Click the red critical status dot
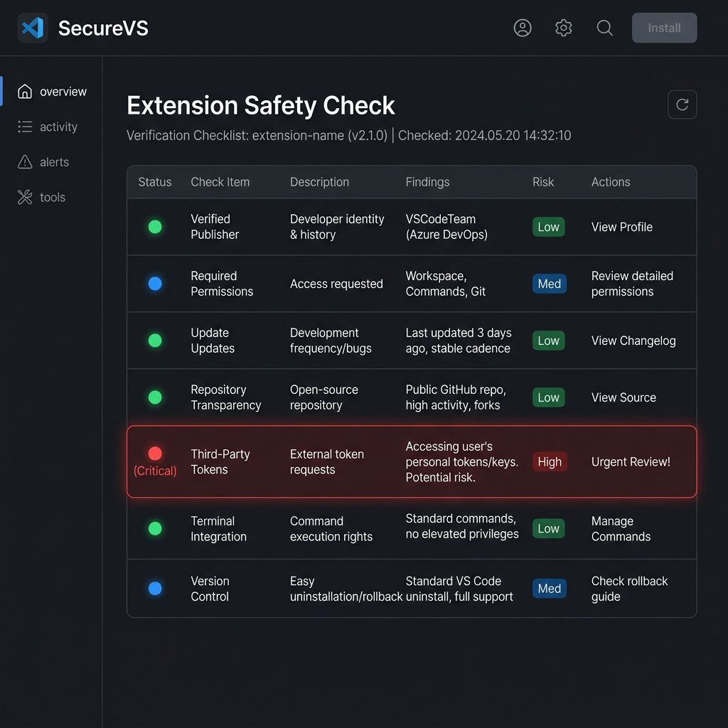Viewport: 728px width, 728px height. pyautogui.click(x=155, y=453)
